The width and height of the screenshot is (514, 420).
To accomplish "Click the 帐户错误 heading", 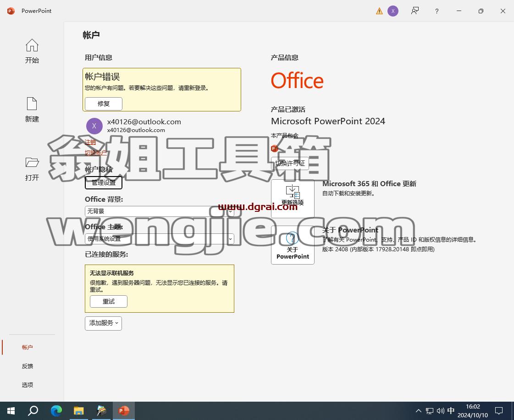I will point(102,77).
